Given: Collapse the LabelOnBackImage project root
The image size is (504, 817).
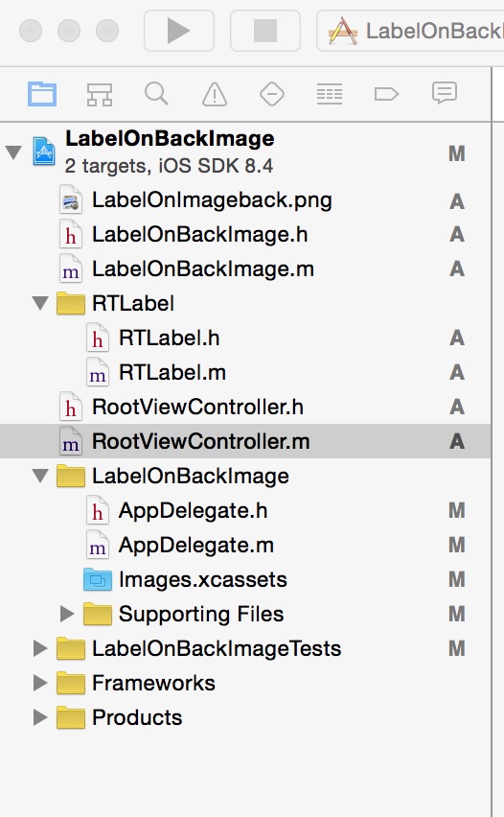Looking at the screenshot, I should (13, 152).
